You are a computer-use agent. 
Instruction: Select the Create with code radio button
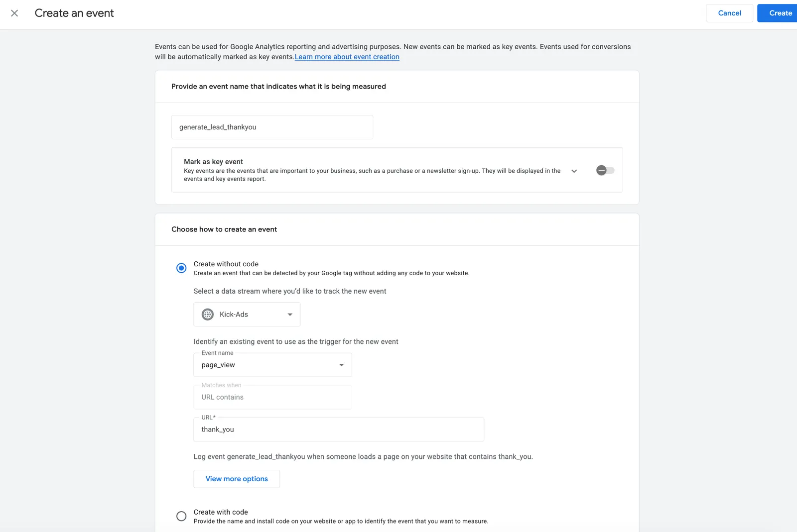[181, 516]
